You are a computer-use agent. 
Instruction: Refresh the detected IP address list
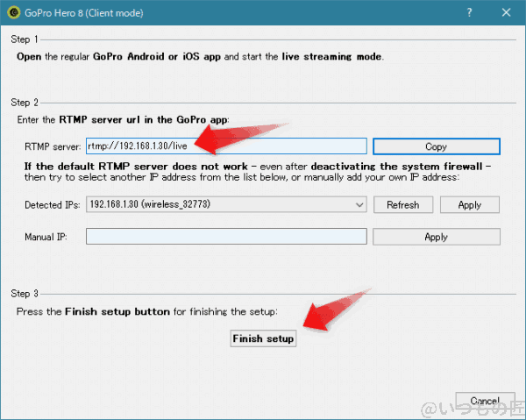coord(402,204)
